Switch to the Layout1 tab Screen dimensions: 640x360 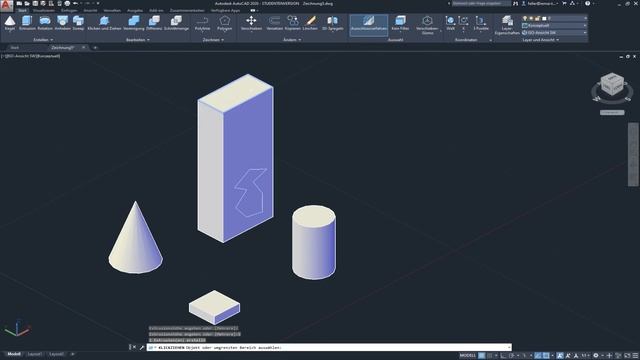(x=35, y=354)
